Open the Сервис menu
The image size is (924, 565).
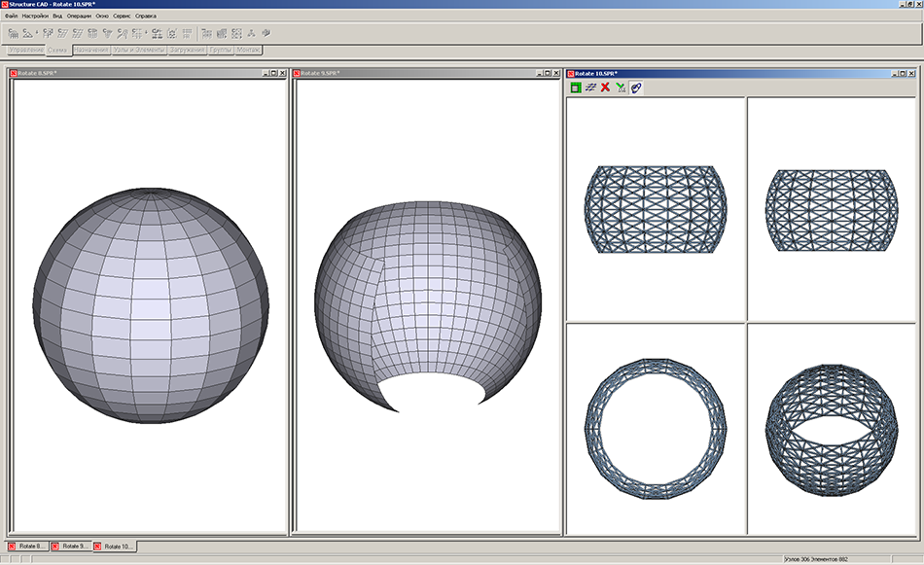pos(124,17)
